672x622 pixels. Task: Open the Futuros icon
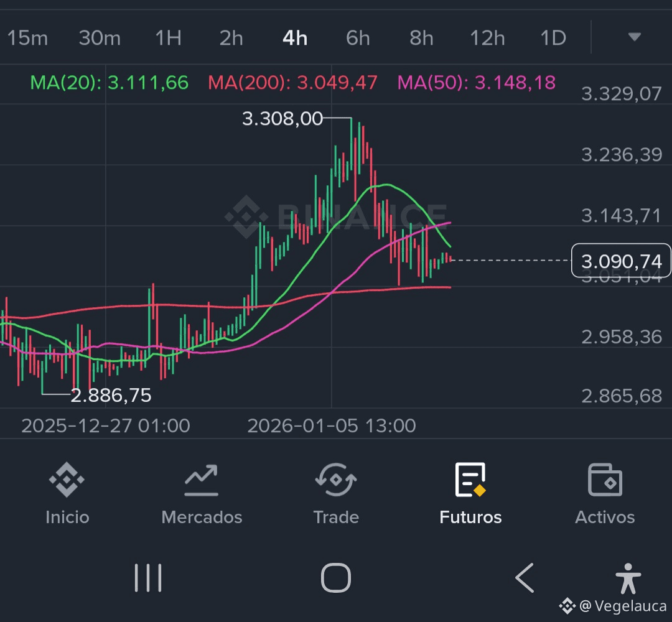coord(470,480)
